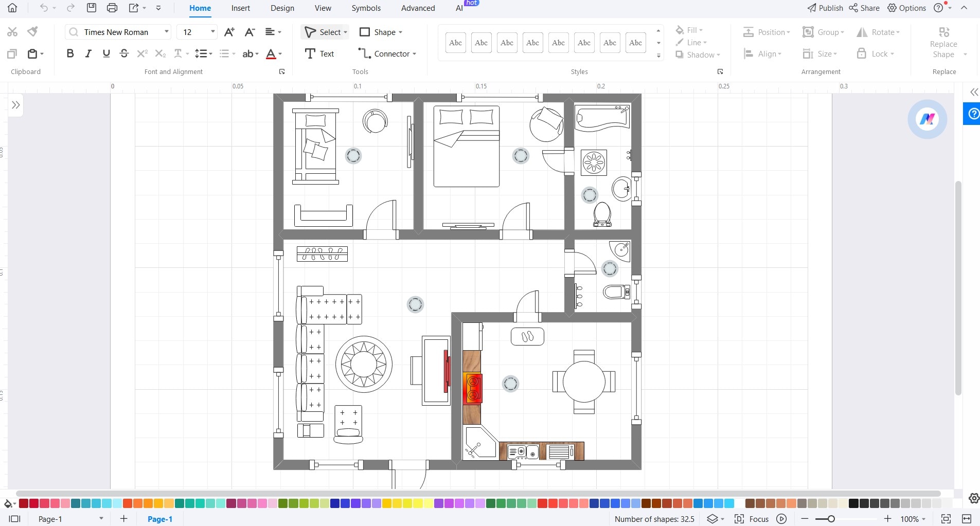Select the Text tool
Image resolution: width=980 pixels, height=526 pixels.
pyautogui.click(x=319, y=53)
